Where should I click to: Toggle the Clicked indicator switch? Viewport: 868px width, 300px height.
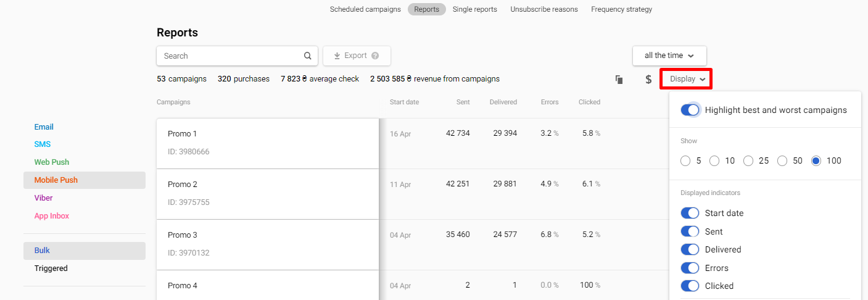click(x=690, y=286)
